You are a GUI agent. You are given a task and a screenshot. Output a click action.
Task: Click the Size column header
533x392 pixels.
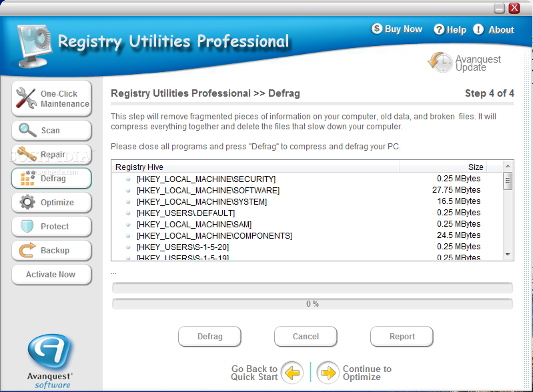tap(442, 167)
